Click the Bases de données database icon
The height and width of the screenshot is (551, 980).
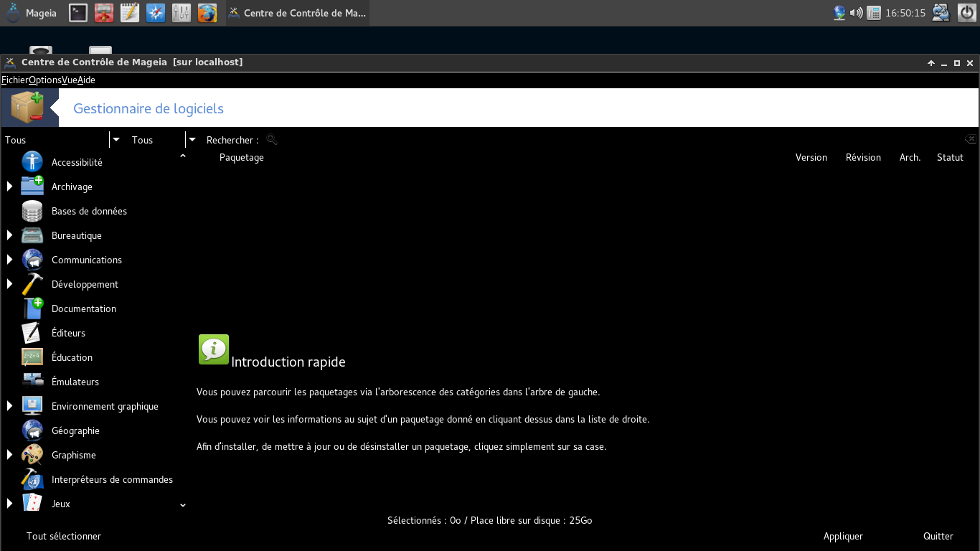click(x=32, y=211)
